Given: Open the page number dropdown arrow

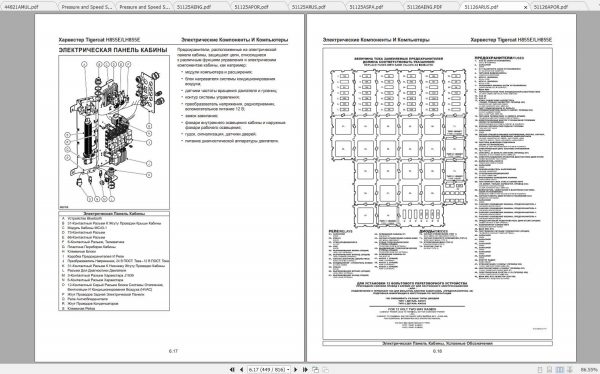Looking at the screenshot, I should (288, 370).
